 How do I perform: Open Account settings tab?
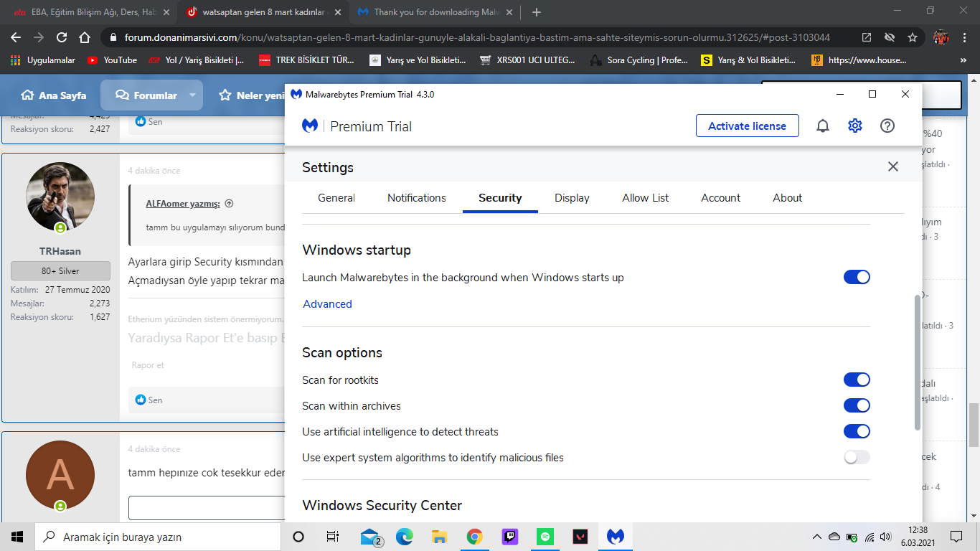(x=721, y=198)
